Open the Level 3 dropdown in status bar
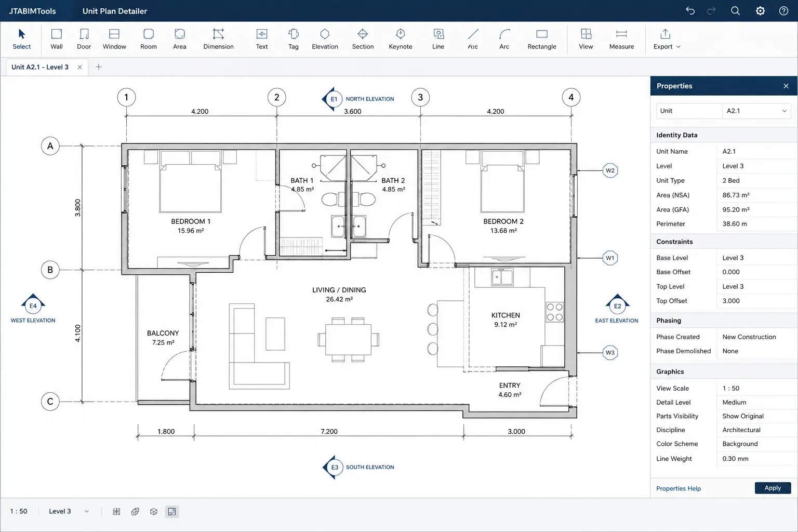Screen dimensions: 798x532 tap(69, 511)
